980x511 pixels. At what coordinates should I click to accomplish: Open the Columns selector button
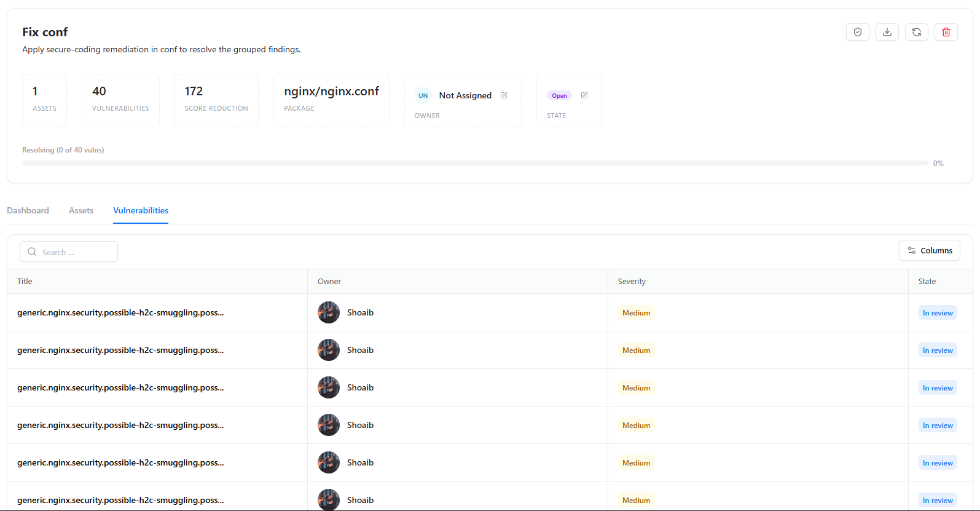pos(930,250)
